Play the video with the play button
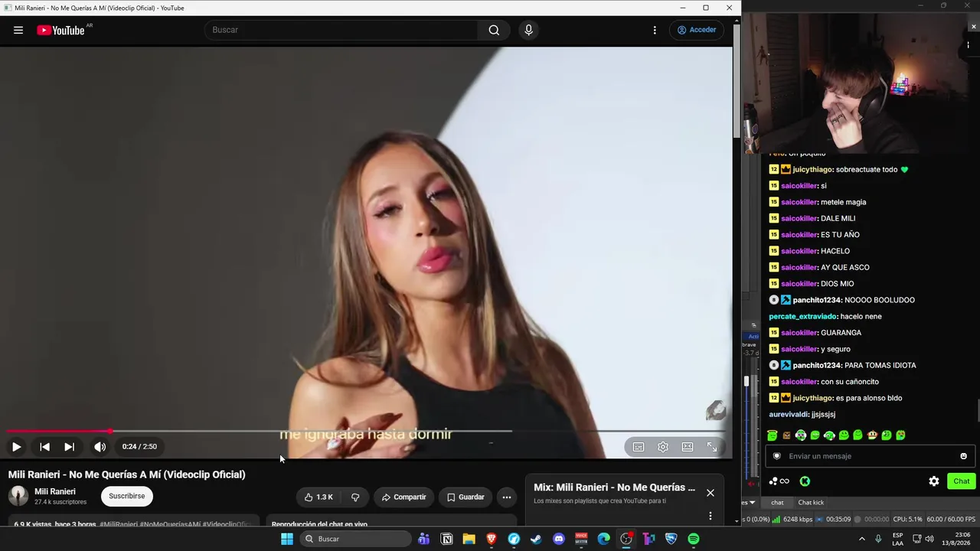Viewport: 980px width, 551px height. [16, 447]
